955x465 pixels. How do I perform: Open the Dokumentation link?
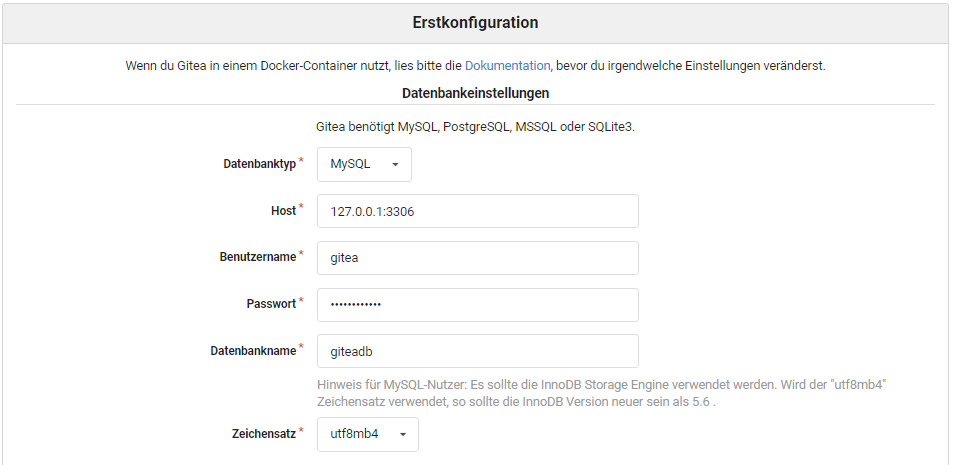(507, 66)
